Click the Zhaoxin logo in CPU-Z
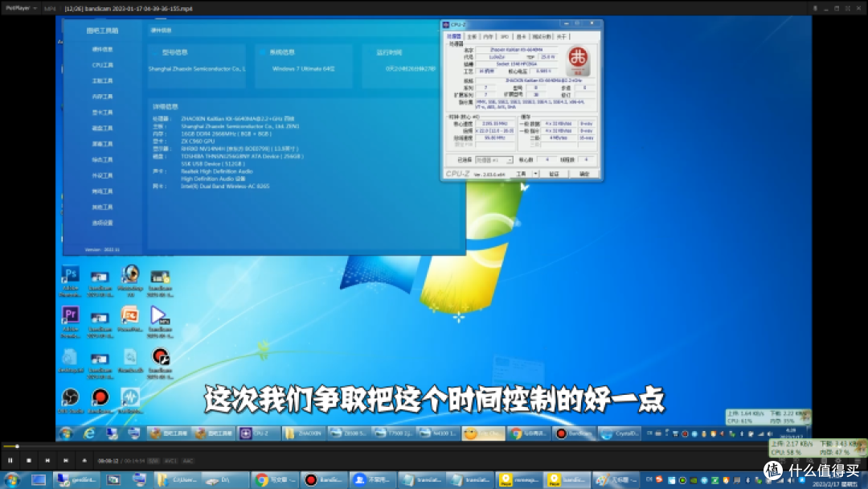 coord(577,60)
